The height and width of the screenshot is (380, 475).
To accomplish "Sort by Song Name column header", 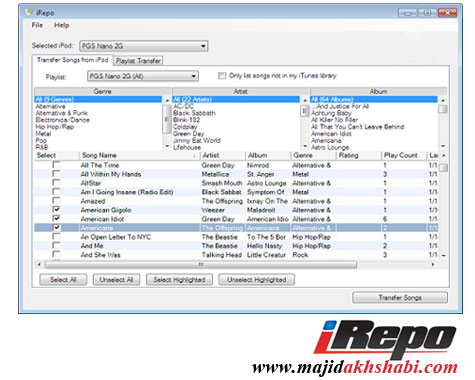I will tap(140, 155).
